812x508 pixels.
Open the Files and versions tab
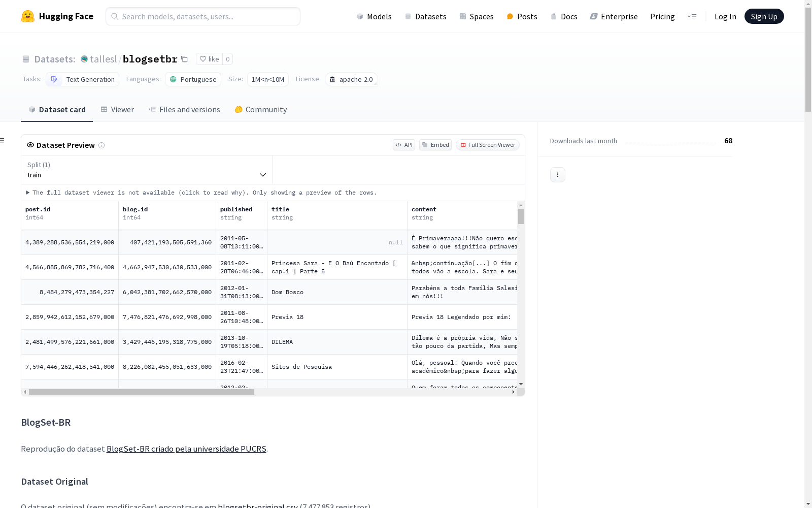click(184, 110)
